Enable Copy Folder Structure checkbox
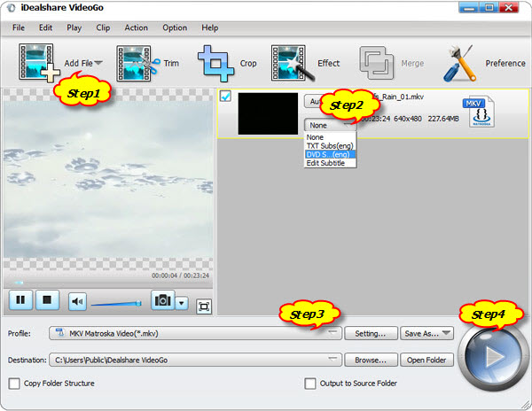Viewport: 532px width, 411px height. pos(14,384)
